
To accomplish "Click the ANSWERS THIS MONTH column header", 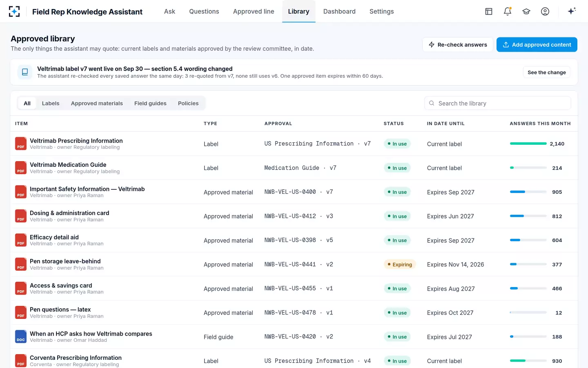I will point(540,123).
